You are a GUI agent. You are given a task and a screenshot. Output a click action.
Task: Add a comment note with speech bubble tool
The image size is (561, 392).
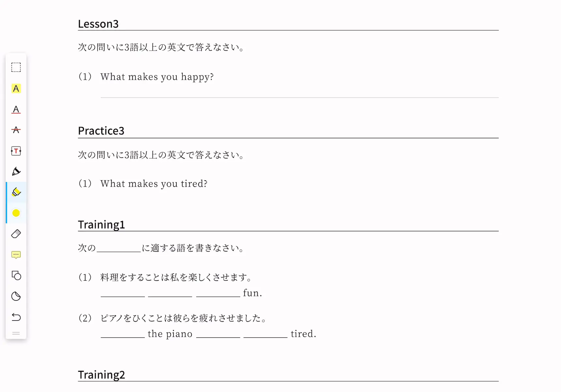(16, 255)
